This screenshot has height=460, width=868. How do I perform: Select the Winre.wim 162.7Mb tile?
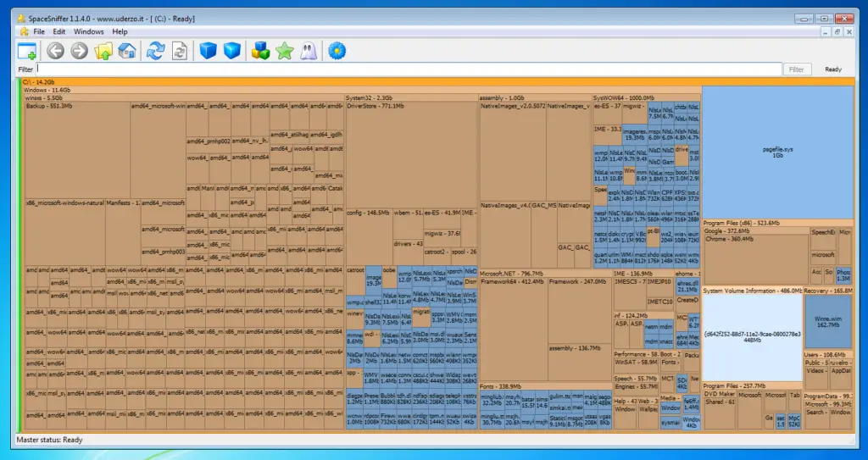[828, 322]
